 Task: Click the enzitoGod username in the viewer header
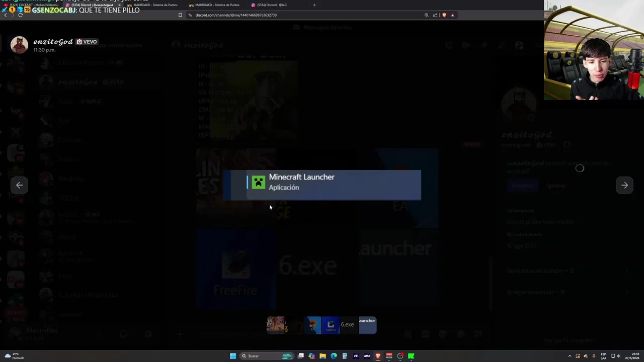pos(53,42)
